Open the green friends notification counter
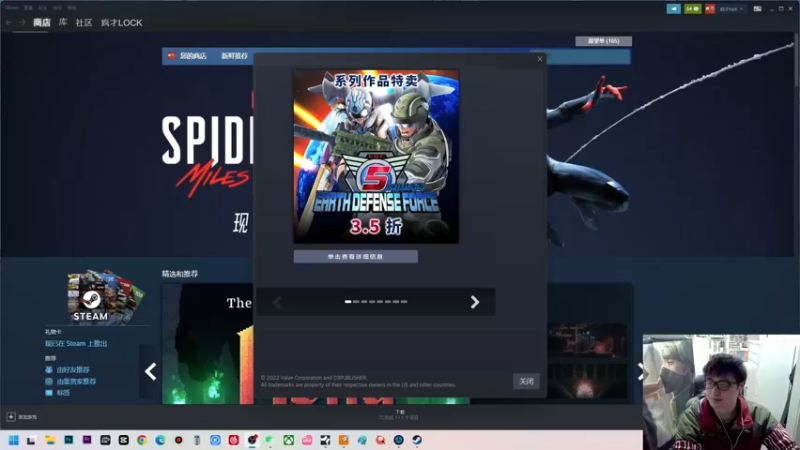 pyautogui.click(x=692, y=9)
